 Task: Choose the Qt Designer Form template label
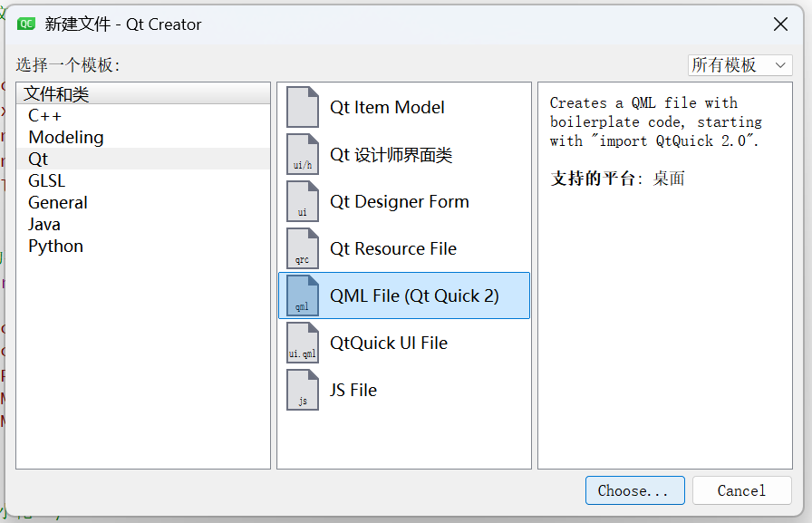[x=400, y=201]
